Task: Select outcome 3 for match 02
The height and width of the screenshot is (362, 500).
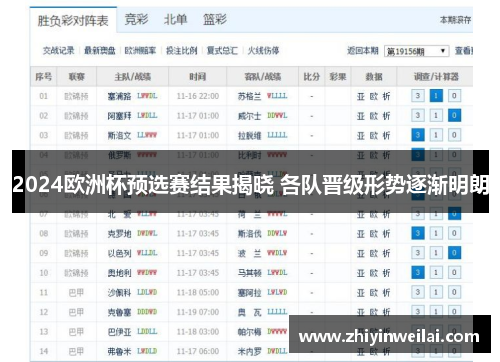Action: click(418, 116)
